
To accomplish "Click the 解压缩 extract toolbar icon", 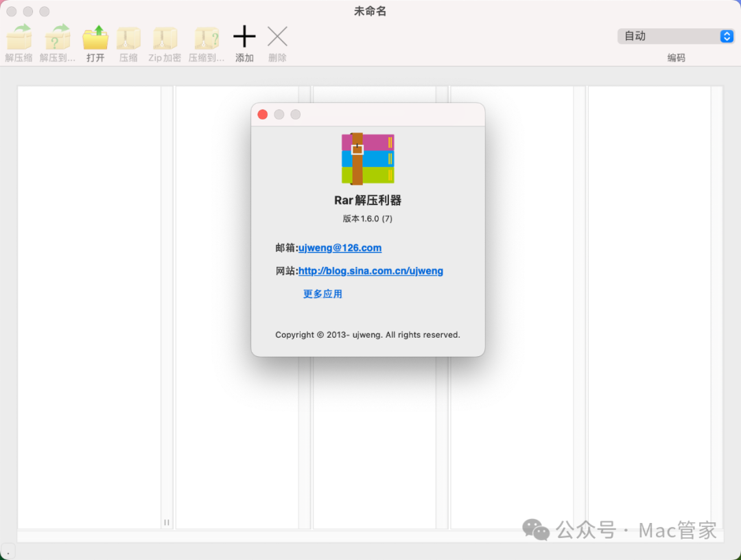I will pyautogui.click(x=19, y=37).
